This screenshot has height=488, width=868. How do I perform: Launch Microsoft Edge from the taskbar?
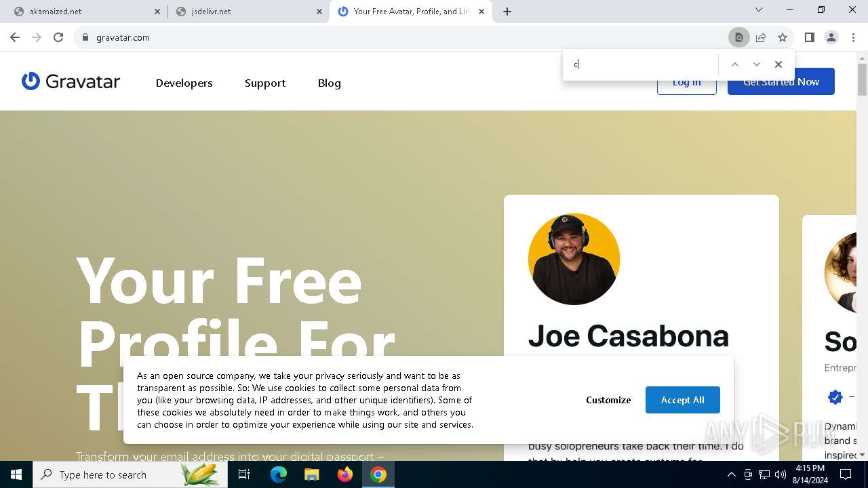tap(279, 474)
